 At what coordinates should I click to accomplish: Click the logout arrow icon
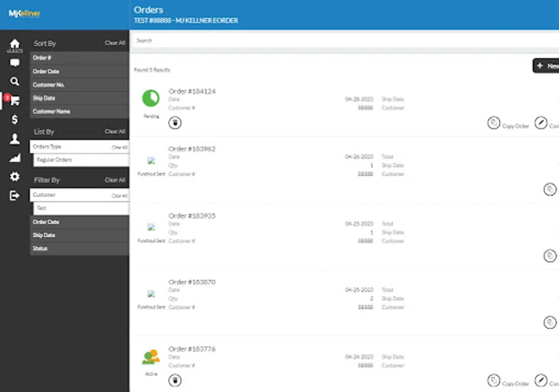coord(15,196)
